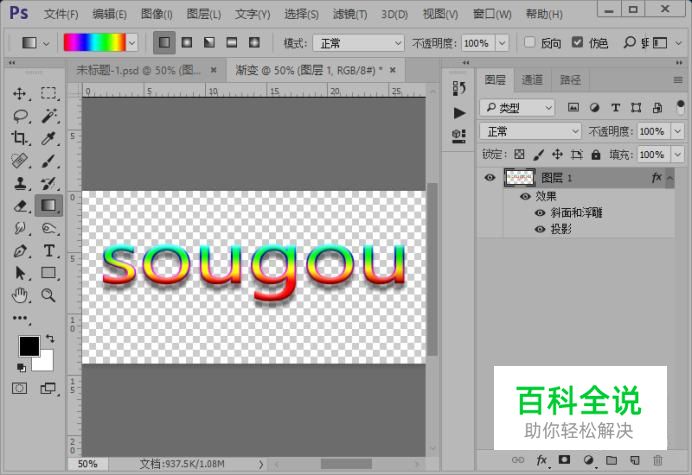The height and width of the screenshot is (475, 692).
Task: Select the Pen tool
Action: click(19, 251)
